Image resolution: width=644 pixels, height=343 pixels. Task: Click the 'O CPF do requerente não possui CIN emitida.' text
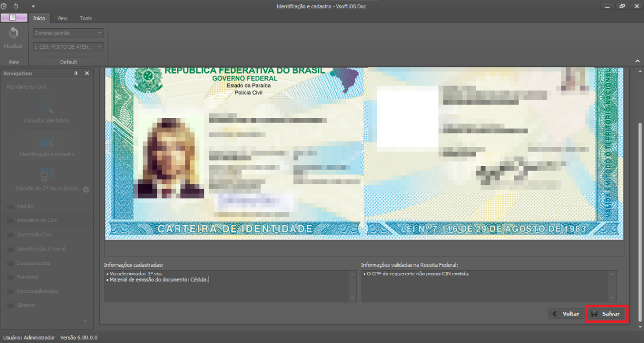416,274
